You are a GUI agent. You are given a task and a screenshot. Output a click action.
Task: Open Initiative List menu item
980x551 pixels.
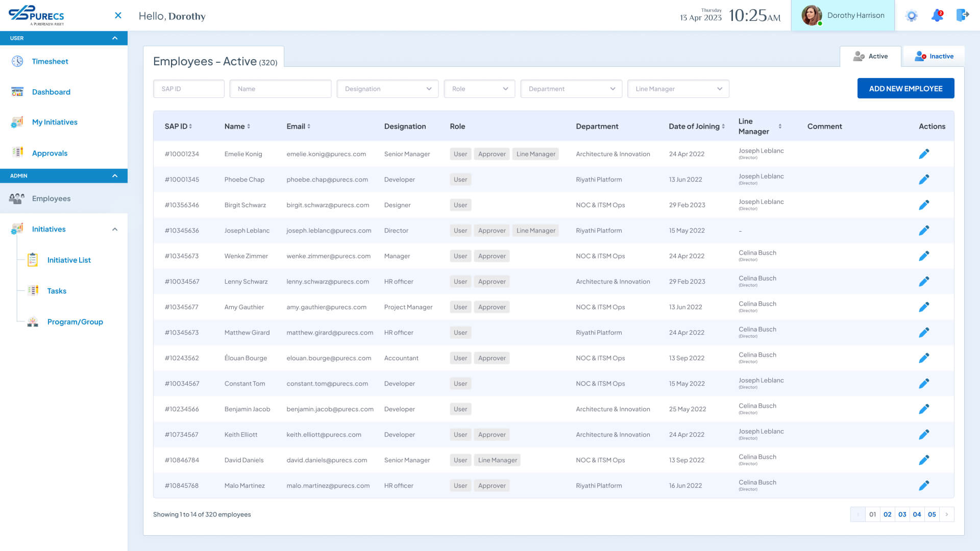[69, 260]
